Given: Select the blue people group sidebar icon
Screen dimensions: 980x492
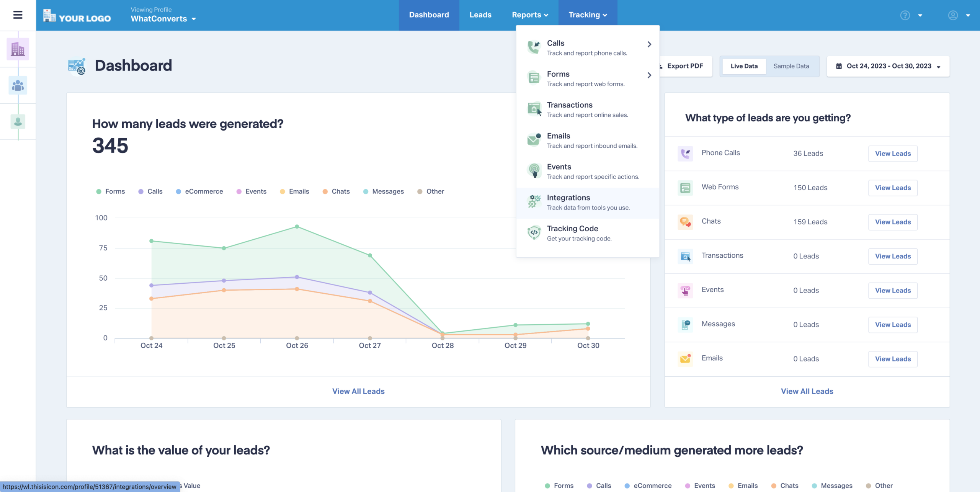Looking at the screenshot, I should [18, 85].
